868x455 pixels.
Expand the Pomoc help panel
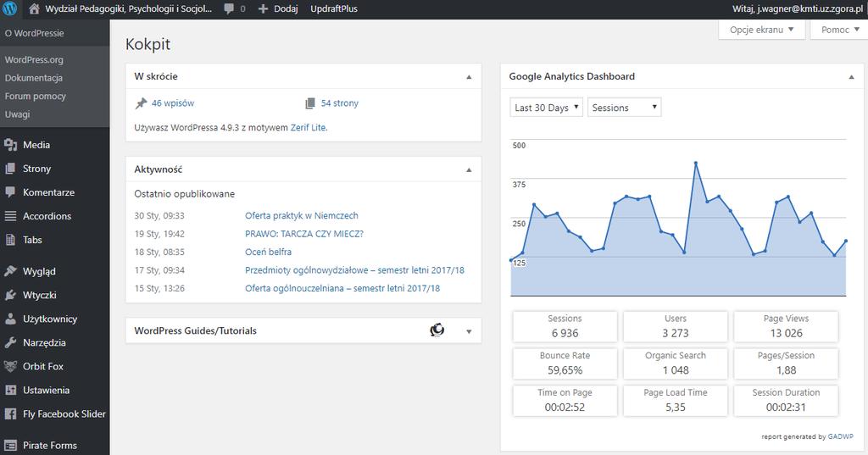(840, 30)
